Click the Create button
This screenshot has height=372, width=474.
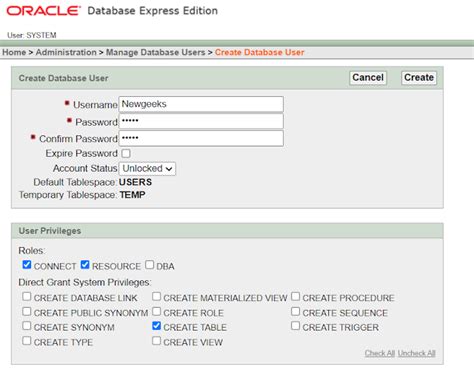pos(419,78)
